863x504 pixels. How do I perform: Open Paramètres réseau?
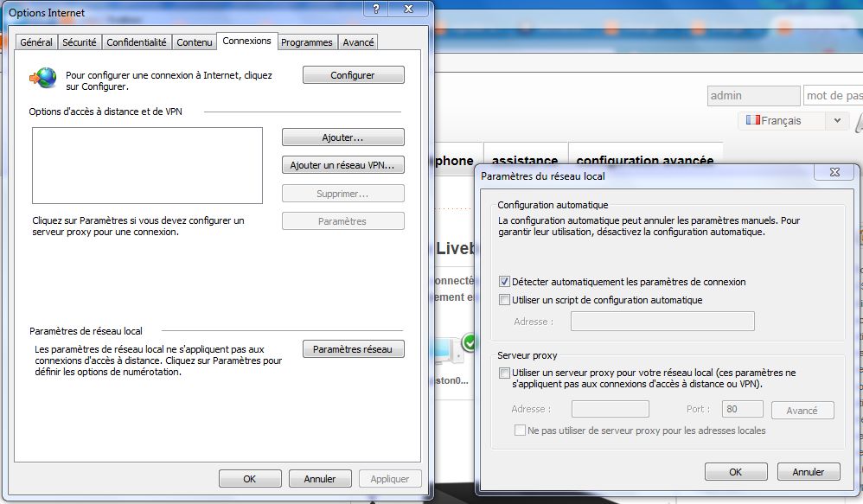354,349
